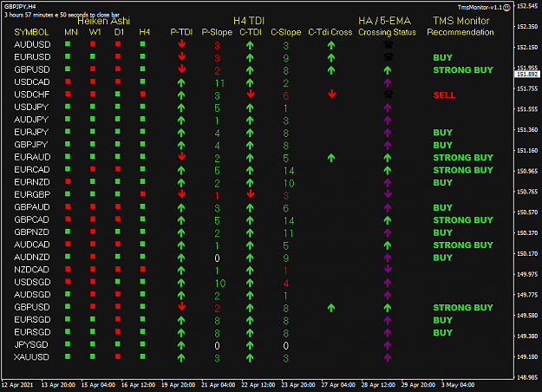This screenshot has width=542, height=392.
Task: Click the green C-TDI up arrow for USDJPY
Action: click(x=250, y=108)
